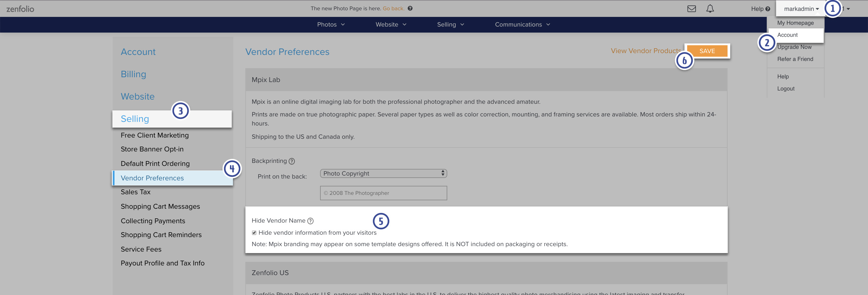868x295 pixels.
Task: Select Help in the user dropdown menu
Action: click(783, 77)
